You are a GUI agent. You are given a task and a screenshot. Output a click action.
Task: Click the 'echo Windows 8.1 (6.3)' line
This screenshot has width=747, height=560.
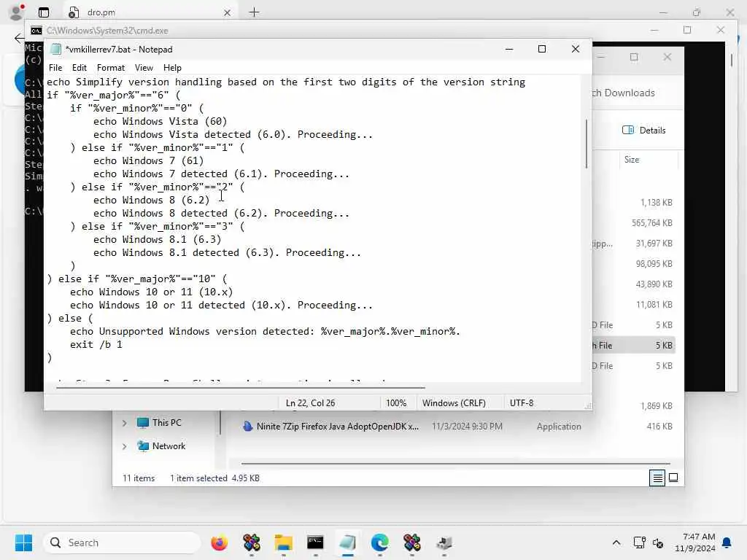[x=158, y=239]
